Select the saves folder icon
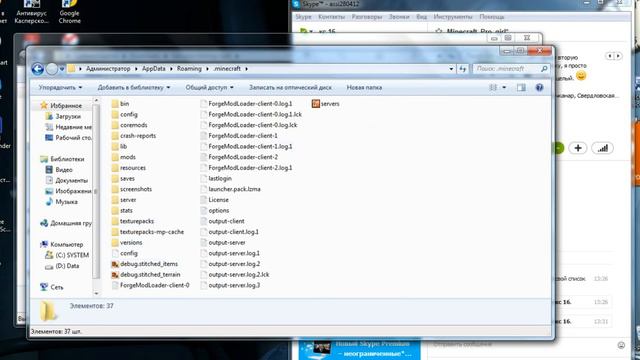 coord(115,178)
